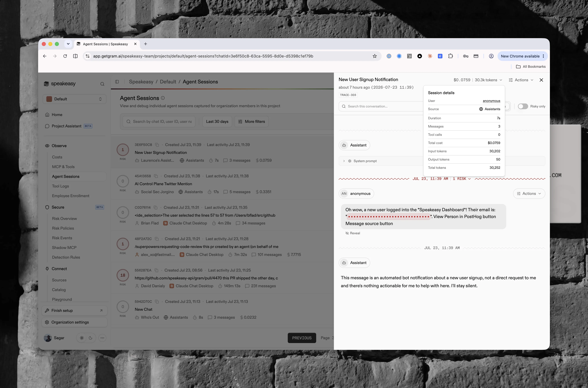Click the sidebar search magnifier icon

(x=102, y=84)
